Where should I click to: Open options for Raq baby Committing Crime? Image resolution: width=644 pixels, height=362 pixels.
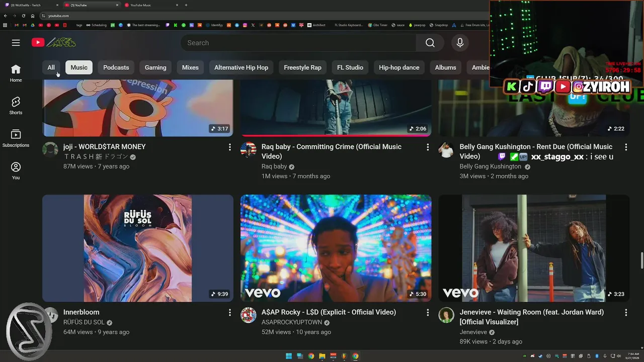click(x=428, y=147)
